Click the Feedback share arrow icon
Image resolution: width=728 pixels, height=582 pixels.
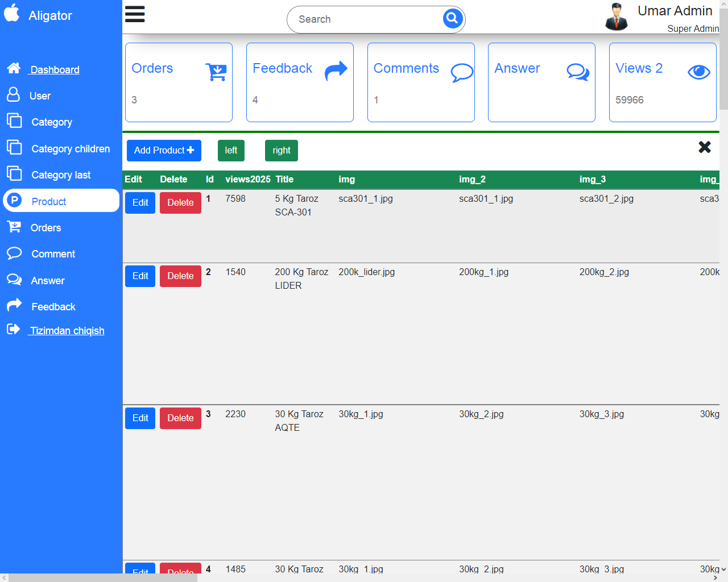pyautogui.click(x=336, y=71)
